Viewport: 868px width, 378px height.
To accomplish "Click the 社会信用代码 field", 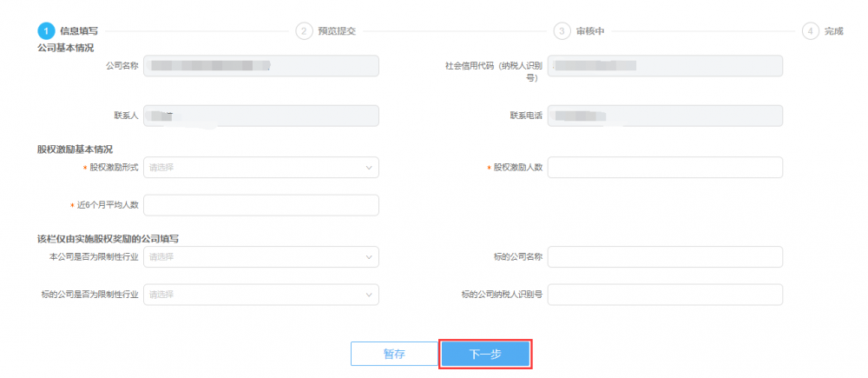I will click(665, 65).
